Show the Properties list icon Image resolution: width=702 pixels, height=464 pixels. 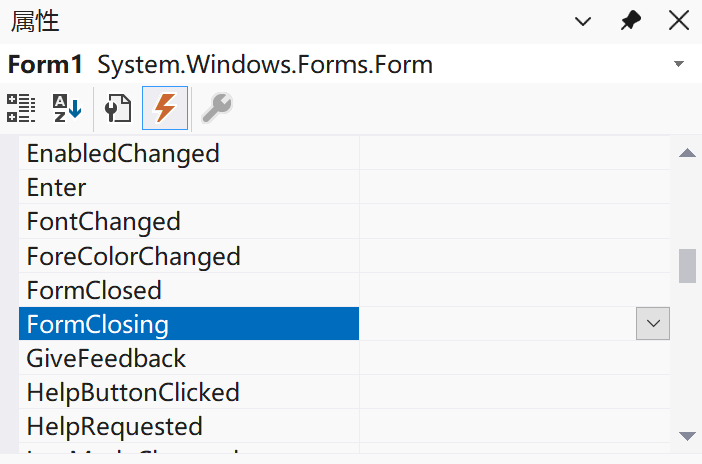pyautogui.click(x=119, y=108)
